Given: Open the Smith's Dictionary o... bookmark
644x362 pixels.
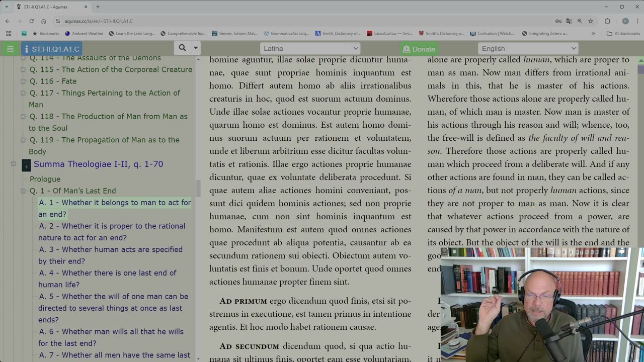Looking at the screenshot, I should pos(441,34).
